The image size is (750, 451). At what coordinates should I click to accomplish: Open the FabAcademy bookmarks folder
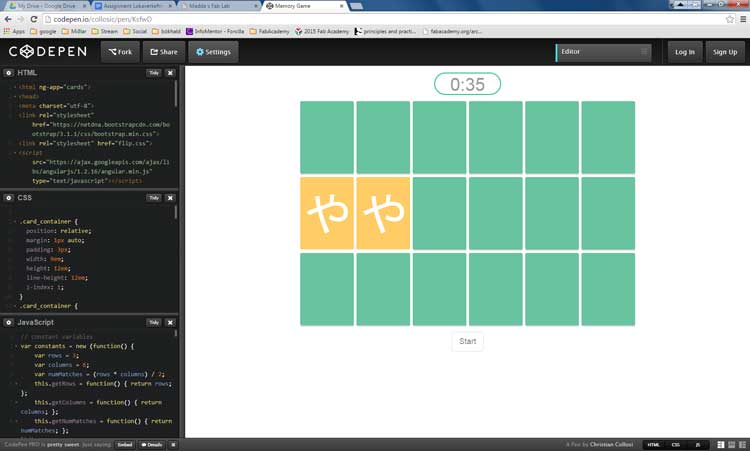tap(269, 31)
